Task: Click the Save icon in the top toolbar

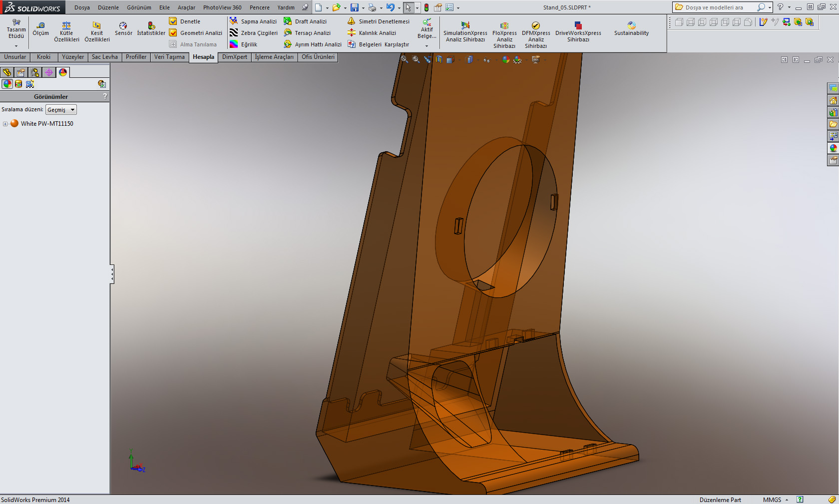Action: tap(355, 7)
